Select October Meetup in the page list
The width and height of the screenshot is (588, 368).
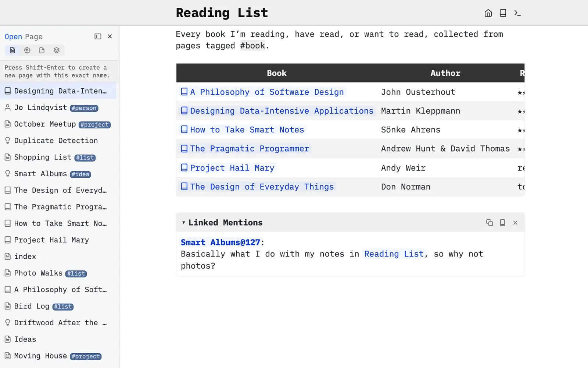coord(58,124)
